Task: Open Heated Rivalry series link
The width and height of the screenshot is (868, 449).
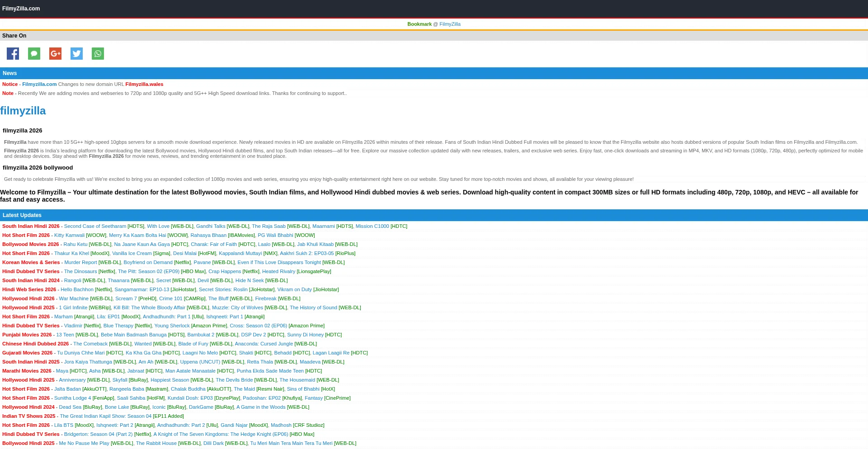Action: tap(278, 271)
